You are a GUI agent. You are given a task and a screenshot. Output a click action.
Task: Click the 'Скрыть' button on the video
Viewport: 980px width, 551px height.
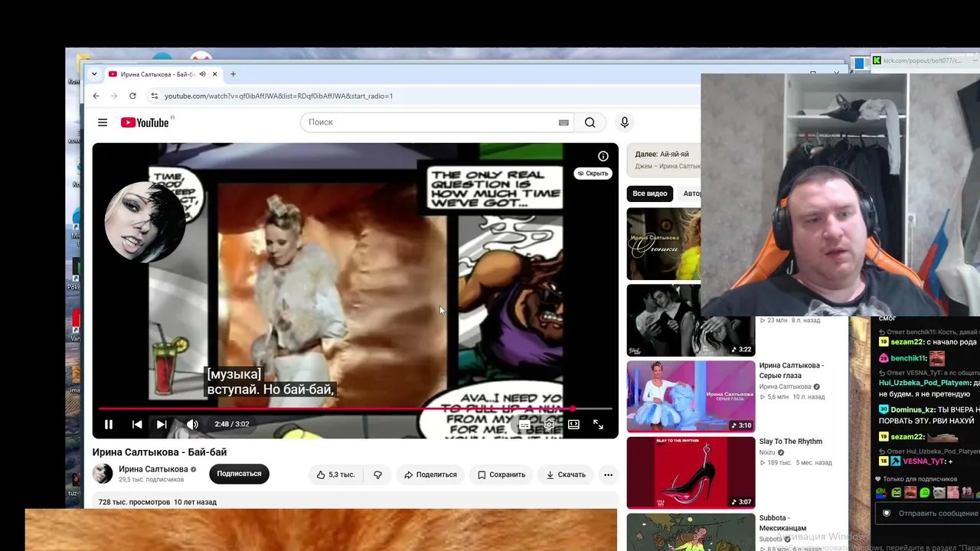[x=593, y=174]
